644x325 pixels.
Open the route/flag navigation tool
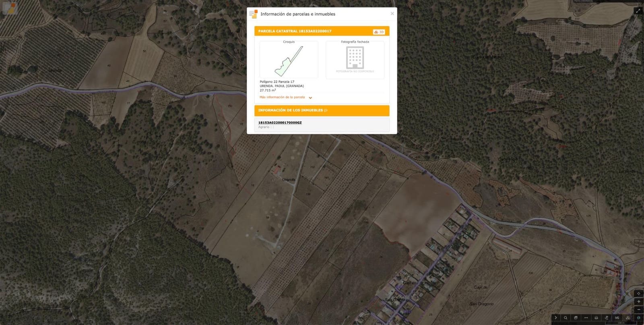[x=607, y=318]
